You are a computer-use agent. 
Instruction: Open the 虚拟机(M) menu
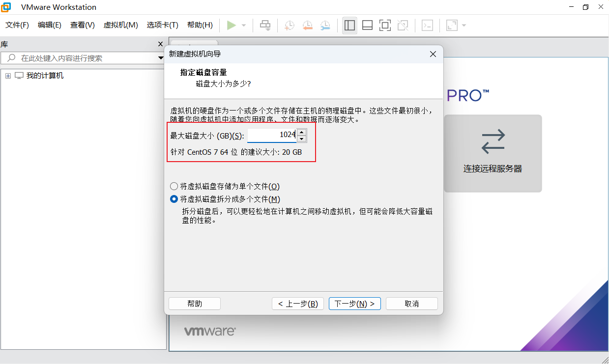tap(121, 25)
